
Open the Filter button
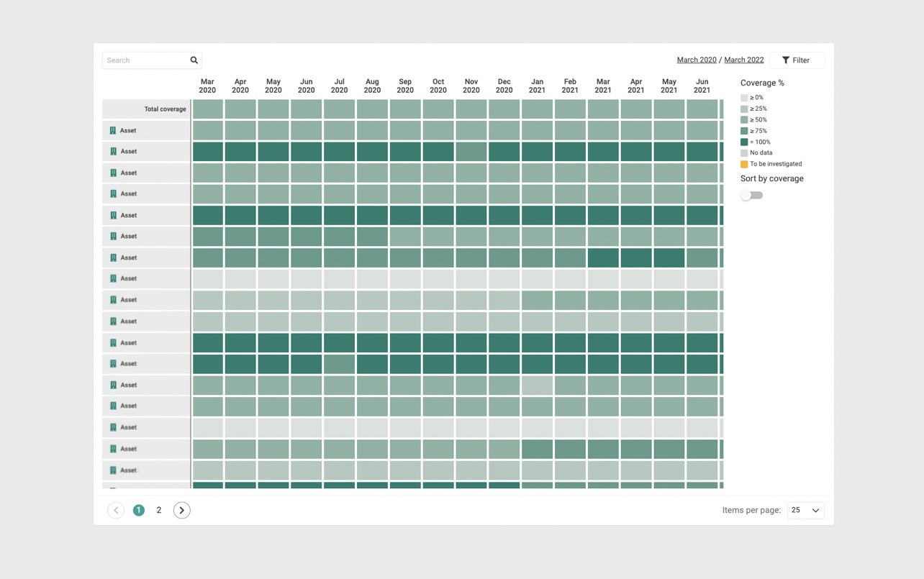point(797,60)
